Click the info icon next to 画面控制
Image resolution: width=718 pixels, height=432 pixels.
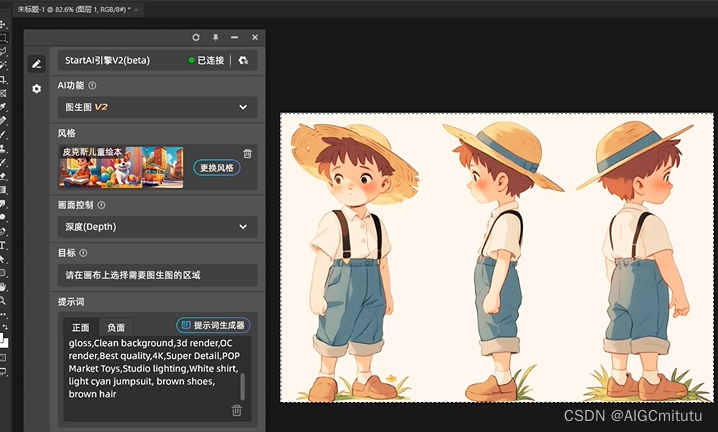(x=101, y=205)
